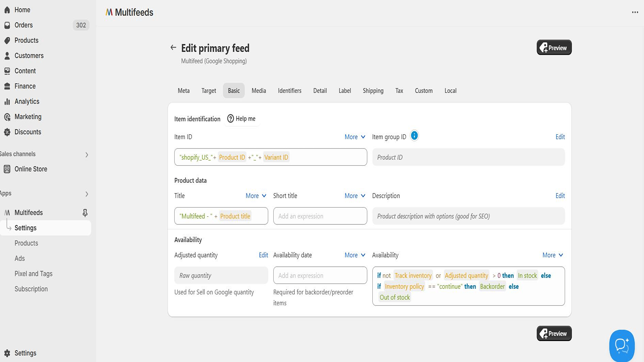This screenshot has width=644, height=362.
Task: Click the top Preview button
Action: [554, 47]
